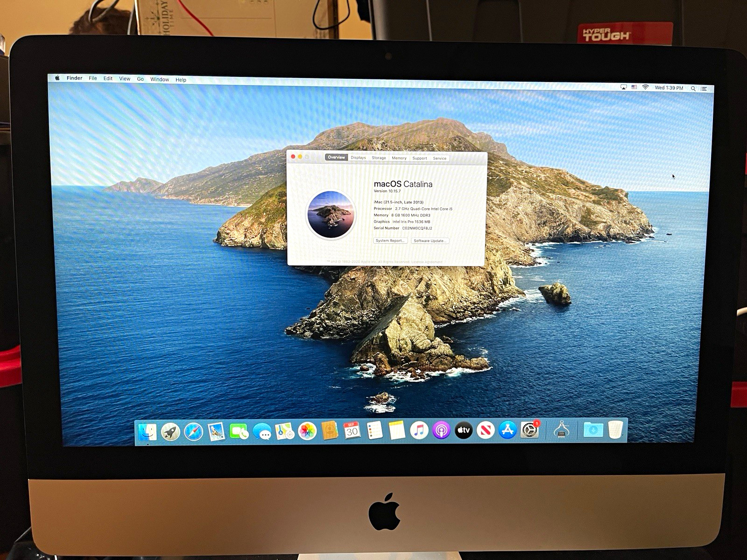Open Notes from the Dock

397,430
